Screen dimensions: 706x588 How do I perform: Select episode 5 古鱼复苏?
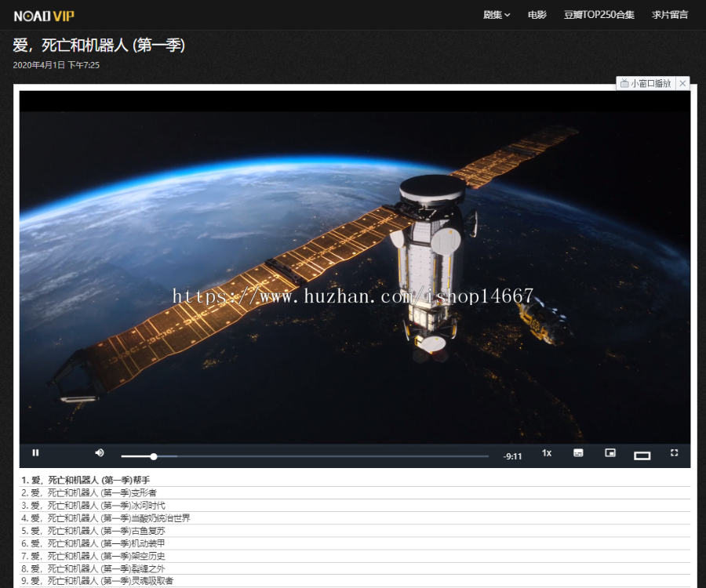tap(355, 531)
